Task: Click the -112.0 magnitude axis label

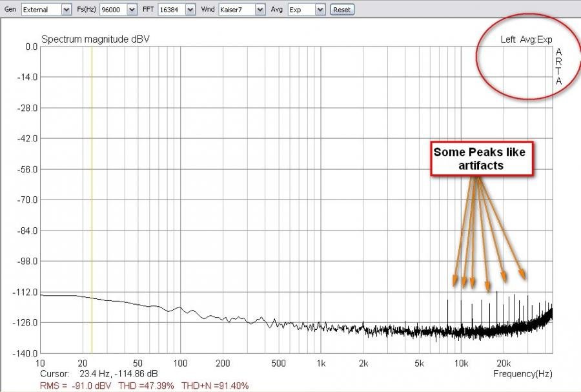Action: (26, 292)
